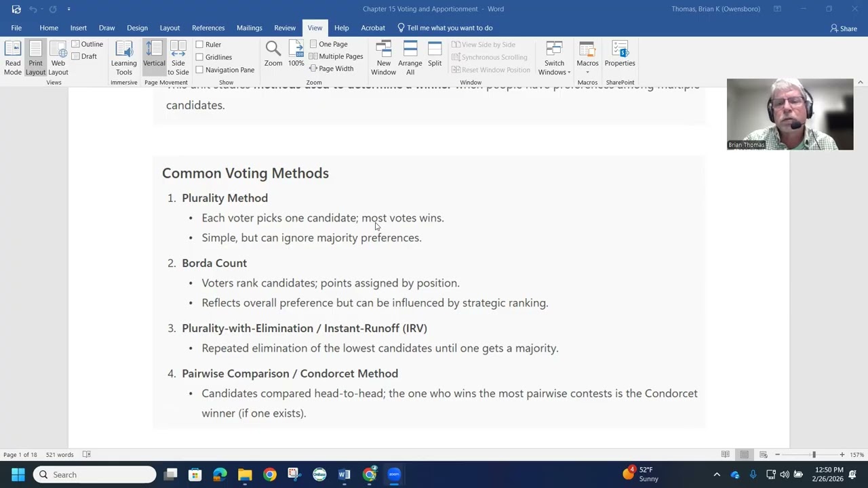Split the document window
This screenshot has width=868, height=488.
tap(435, 54)
